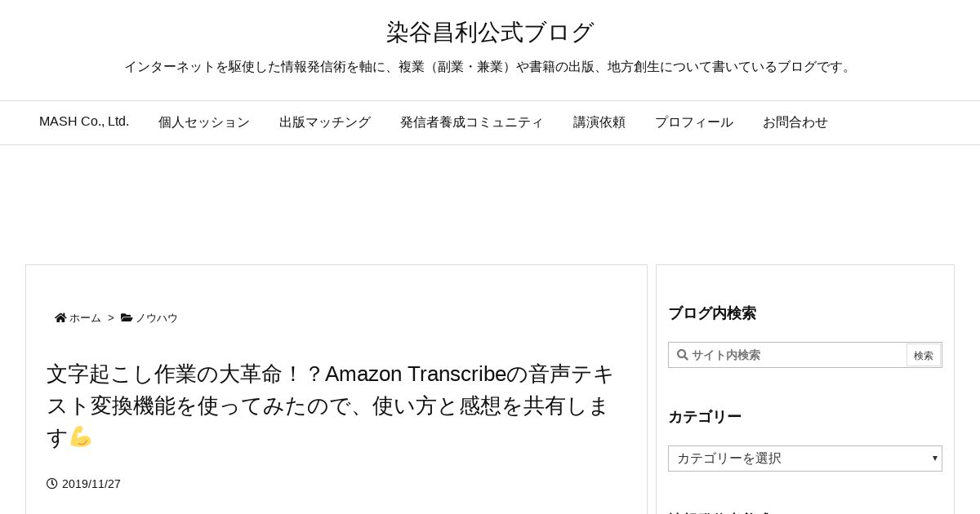Open 発信者養成コミュニティ menu item
Viewport: 980px width, 514px height.
pyautogui.click(x=472, y=122)
